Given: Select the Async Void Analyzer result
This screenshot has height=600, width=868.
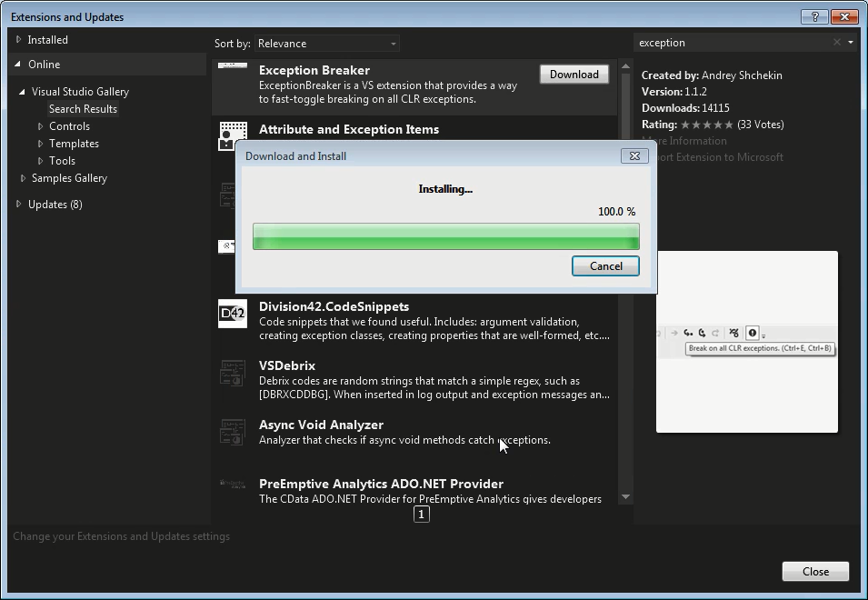Looking at the screenshot, I should pos(321,425).
